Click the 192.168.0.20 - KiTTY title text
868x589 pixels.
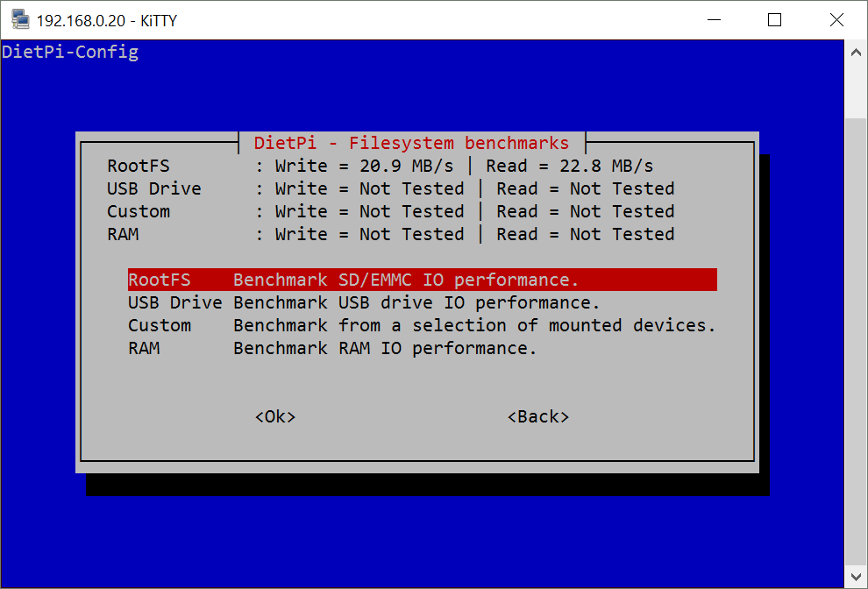point(107,20)
